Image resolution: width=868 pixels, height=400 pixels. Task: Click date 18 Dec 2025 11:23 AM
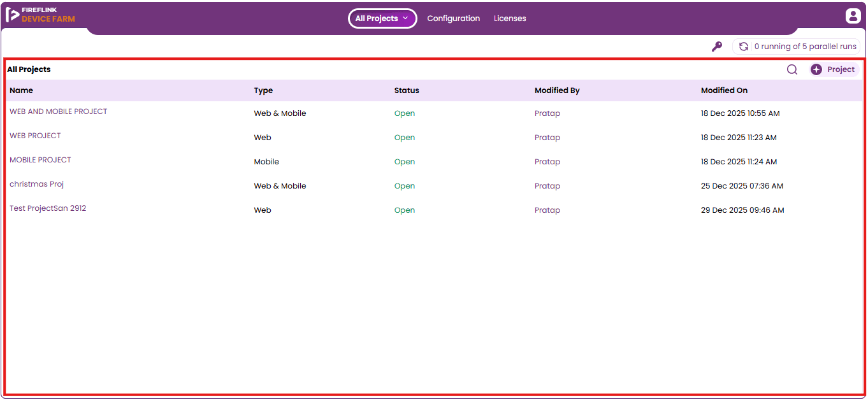739,138
